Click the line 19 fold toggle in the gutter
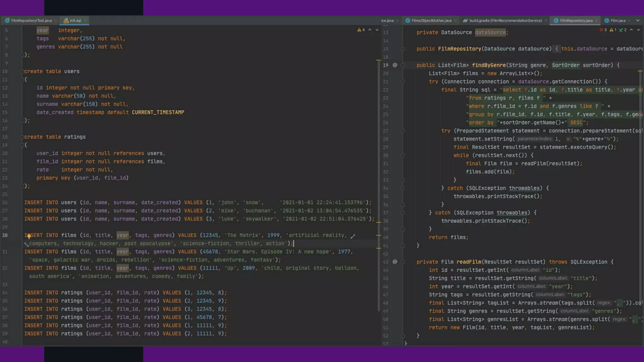This screenshot has height=362, width=644. pyautogui.click(x=403, y=65)
